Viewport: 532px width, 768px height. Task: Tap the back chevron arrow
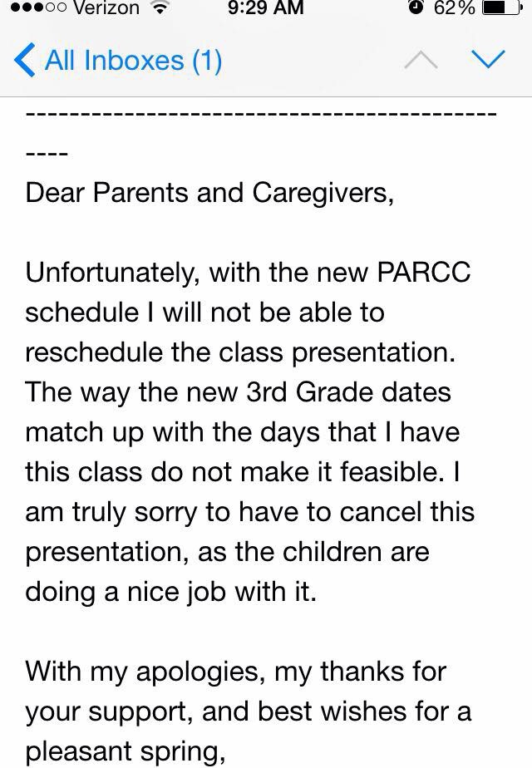point(25,60)
